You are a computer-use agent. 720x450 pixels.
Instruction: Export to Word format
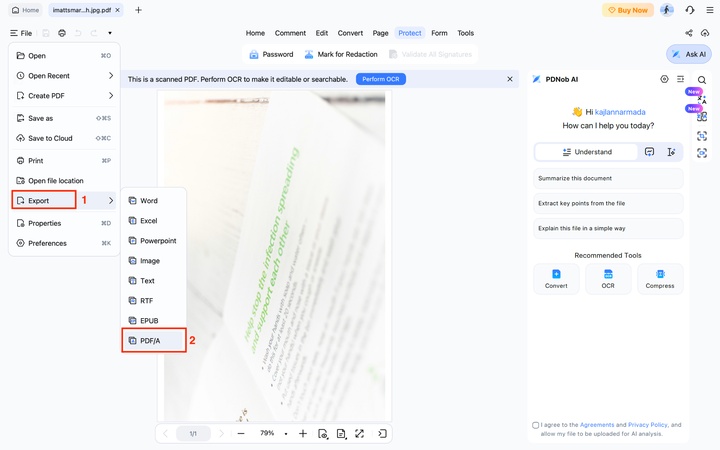(x=154, y=201)
